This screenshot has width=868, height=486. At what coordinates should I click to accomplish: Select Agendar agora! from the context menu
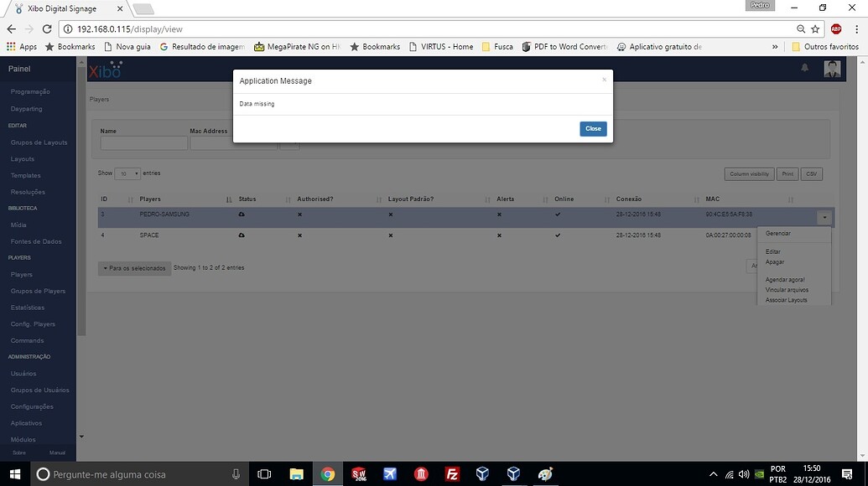[784, 279]
